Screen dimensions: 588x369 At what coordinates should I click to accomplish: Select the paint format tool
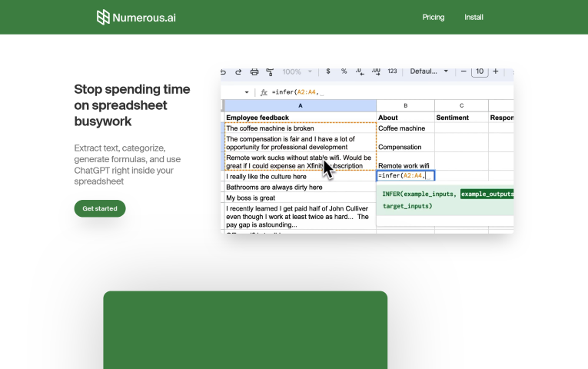tap(270, 71)
